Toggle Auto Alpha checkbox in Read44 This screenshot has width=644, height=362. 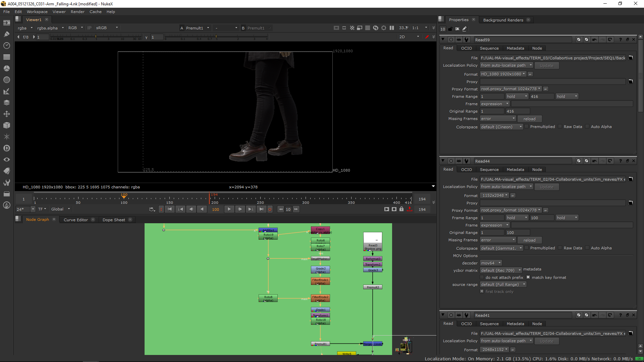pos(587,248)
